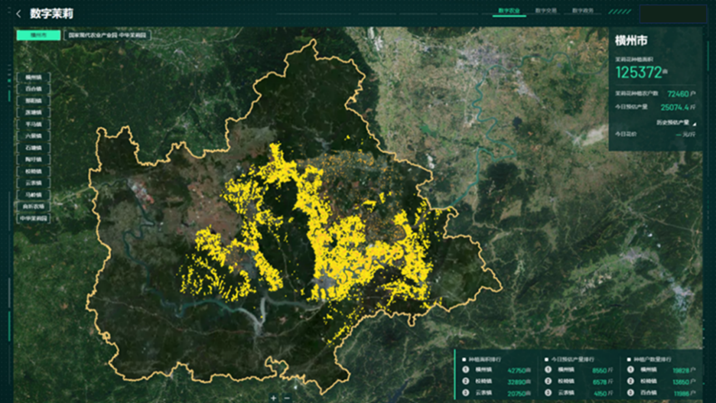The image size is (716, 403).
Task: Choose 云表镇 from the left town list
Action: click(x=34, y=182)
